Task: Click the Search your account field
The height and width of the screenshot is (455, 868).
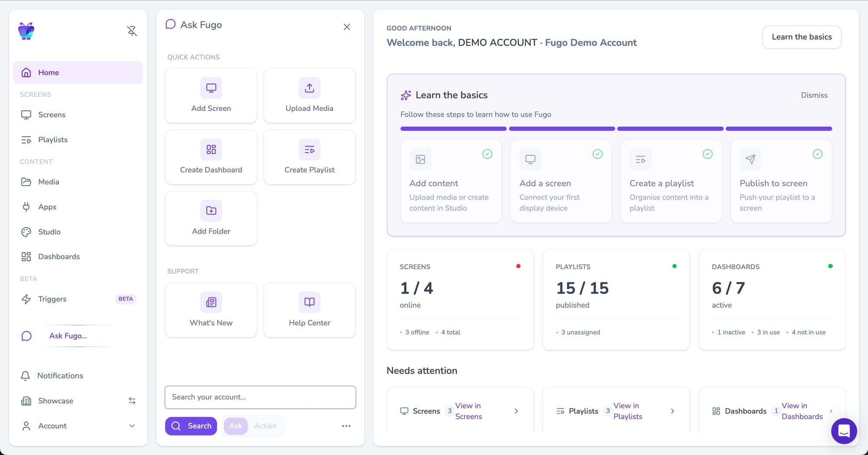Action: [260, 397]
